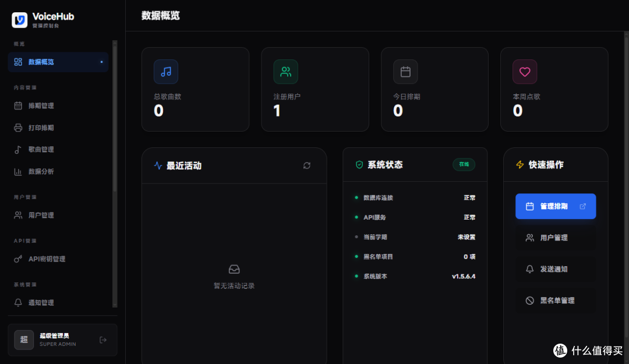629x364 pixels.
Task: Open 通知管理 in the sidebar
Action: tap(58, 303)
